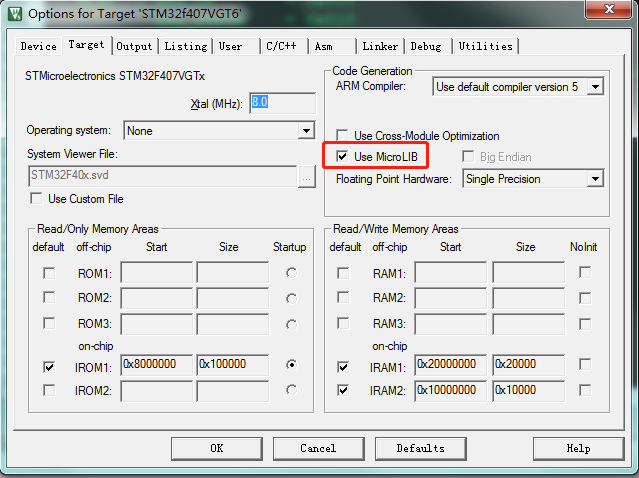The width and height of the screenshot is (639, 478).
Task: Click the RAM3 Start field
Action: [x=450, y=324]
